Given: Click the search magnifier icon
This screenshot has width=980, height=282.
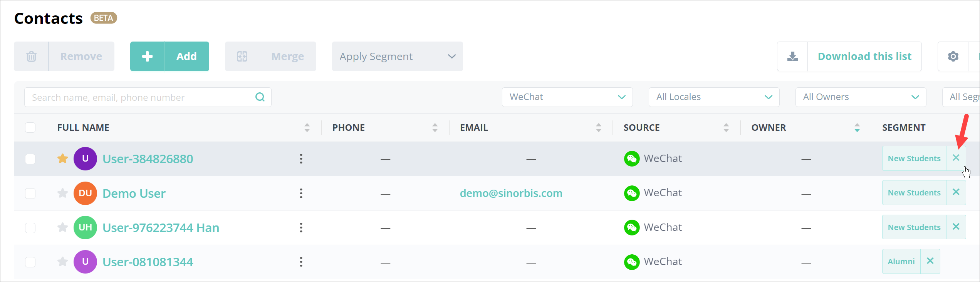Looking at the screenshot, I should [x=260, y=97].
